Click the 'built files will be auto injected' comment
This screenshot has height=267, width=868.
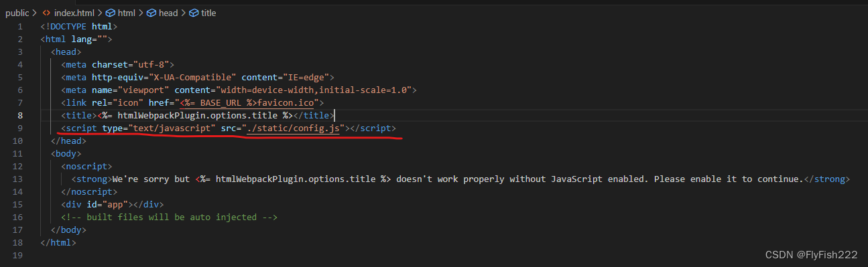pos(169,217)
